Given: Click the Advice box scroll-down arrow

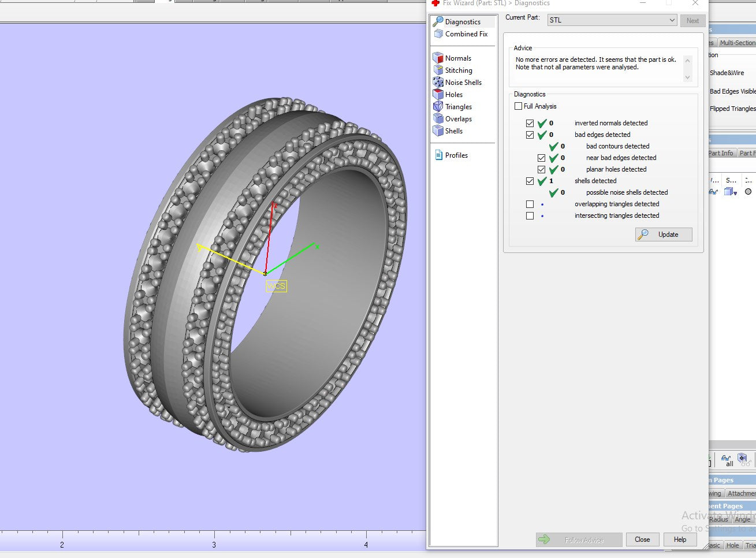Looking at the screenshot, I should pos(687,77).
